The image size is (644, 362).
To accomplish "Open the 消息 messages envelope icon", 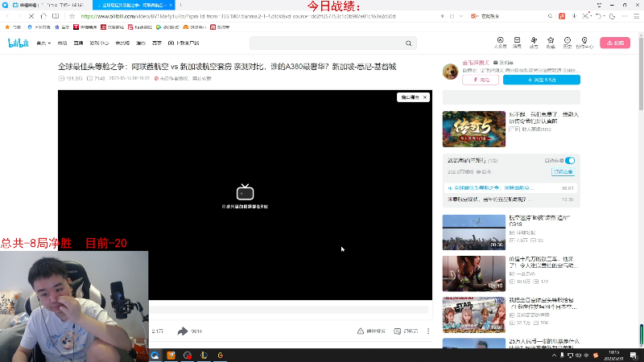I will (517, 43).
